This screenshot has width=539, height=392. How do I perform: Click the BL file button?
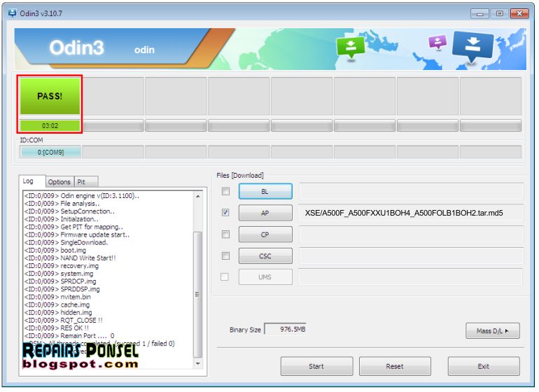[x=265, y=192]
